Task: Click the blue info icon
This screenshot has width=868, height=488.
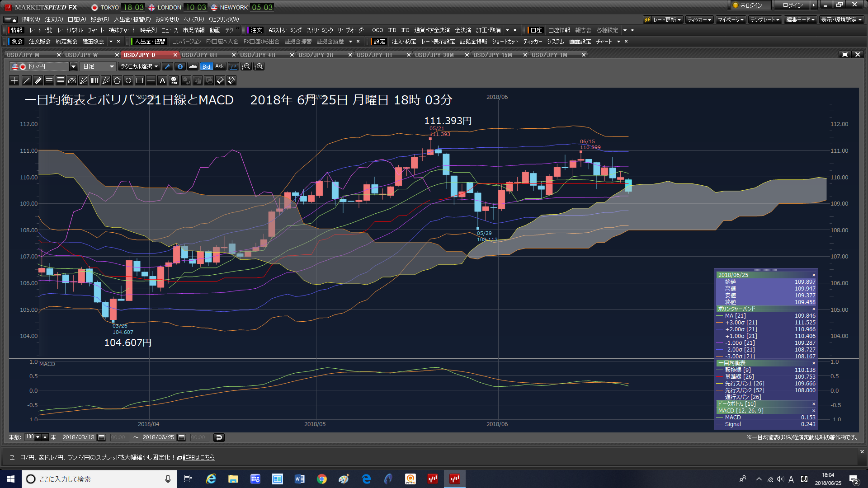Action: coord(180,66)
